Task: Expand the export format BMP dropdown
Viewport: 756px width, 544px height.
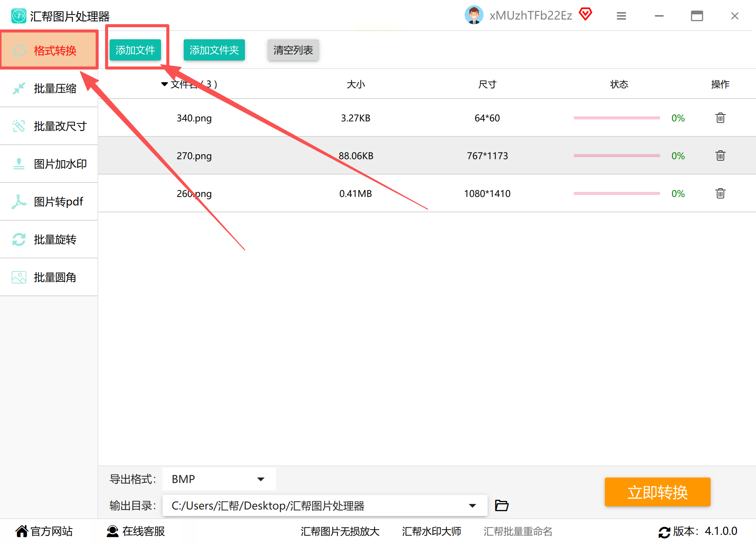Action: coord(260,479)
